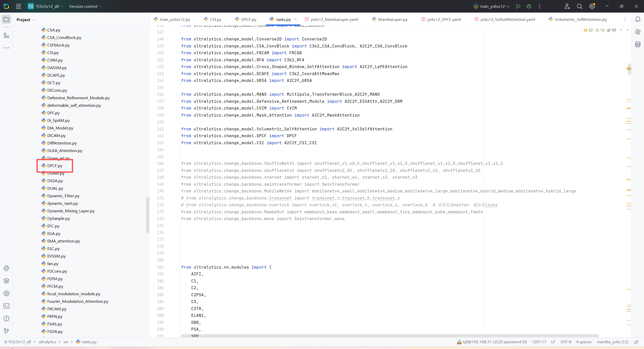Viewport: 644px width, 349px height.
Task: Toggle the Project tool window folder icon
Action: [x=6, y=19]
